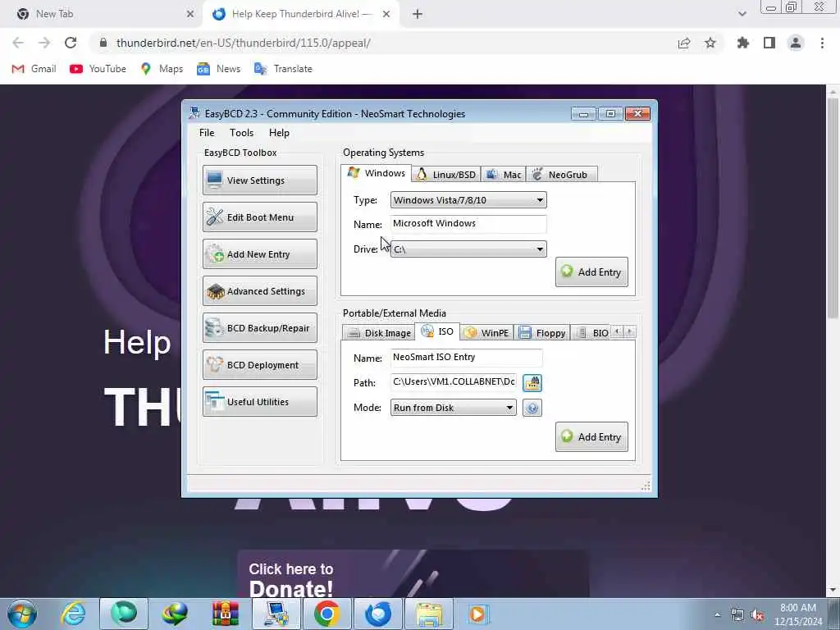Open the Gmail bookmark
840x630 pixels.
(x=34, y=69)
